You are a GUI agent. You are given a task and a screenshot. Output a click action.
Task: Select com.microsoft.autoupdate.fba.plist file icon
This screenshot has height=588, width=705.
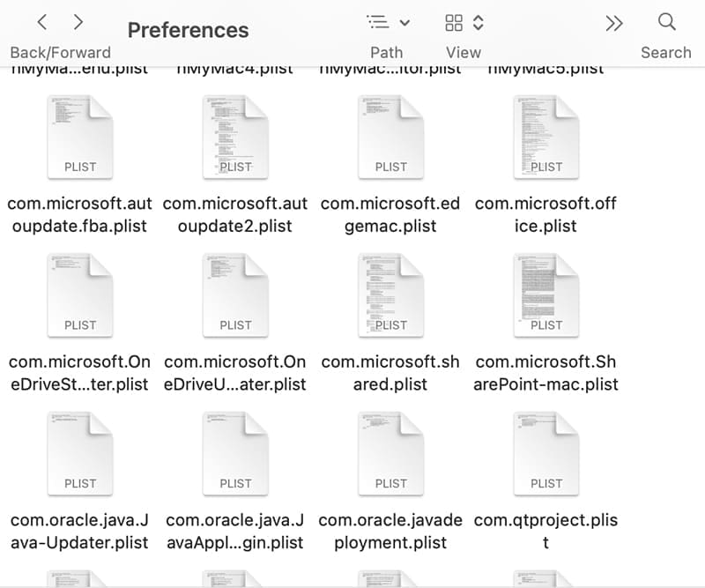click(80, 137)
